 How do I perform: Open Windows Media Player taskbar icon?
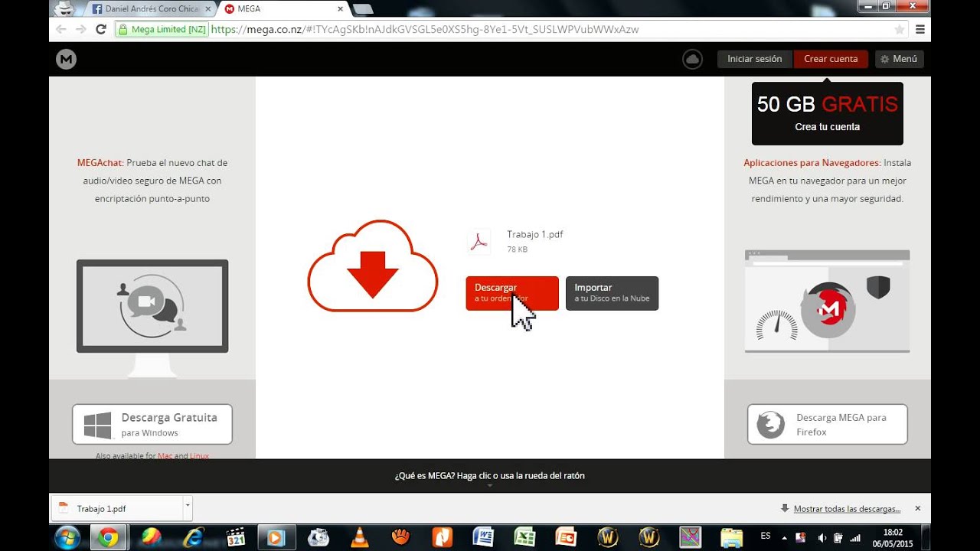point(276,537)
